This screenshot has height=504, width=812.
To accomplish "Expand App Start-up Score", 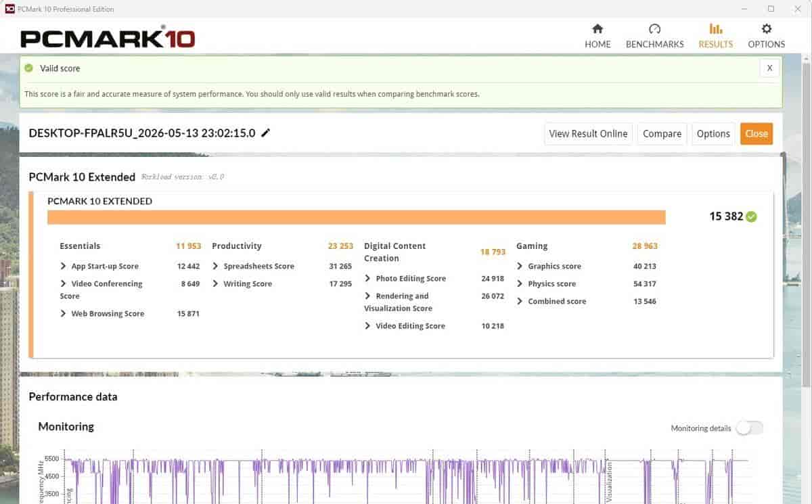I will [x=64, y=267].
